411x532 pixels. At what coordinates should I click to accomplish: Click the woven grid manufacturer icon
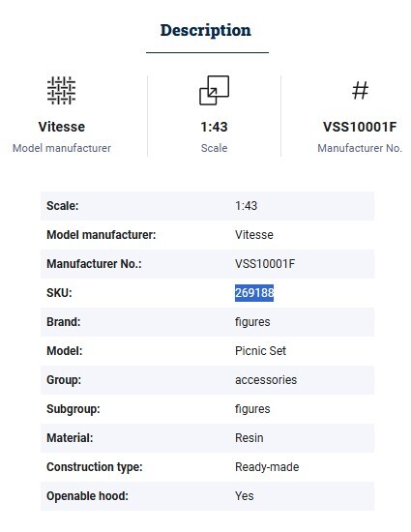[61, 90]
